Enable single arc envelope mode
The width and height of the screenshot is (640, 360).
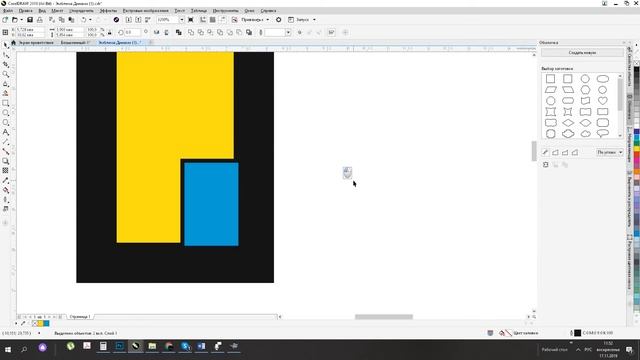565,153
